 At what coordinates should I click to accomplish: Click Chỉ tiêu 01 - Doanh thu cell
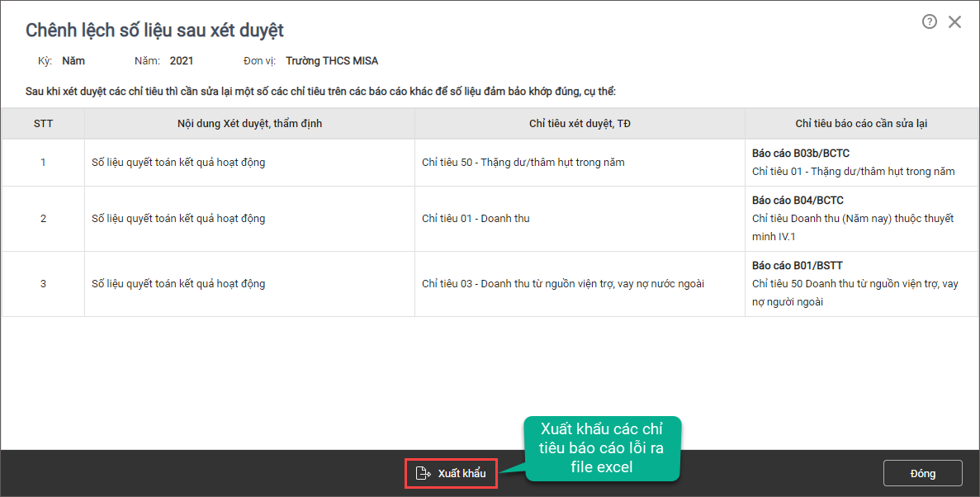pos(476,218)
